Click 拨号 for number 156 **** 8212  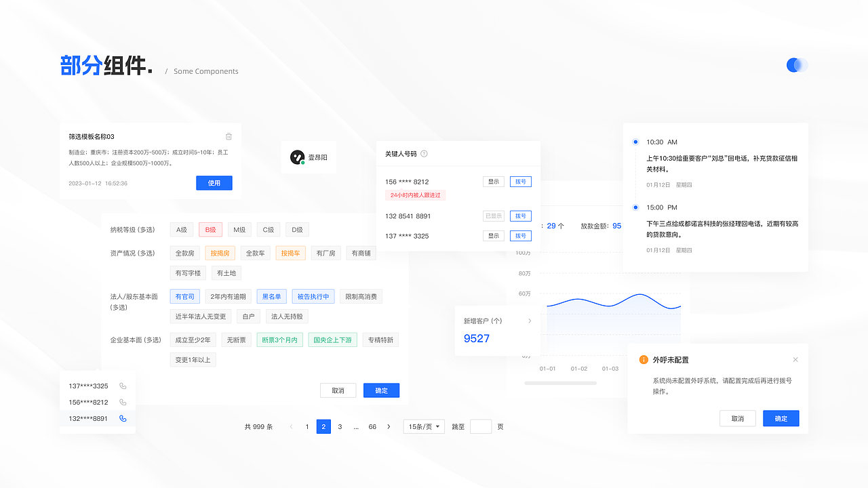[x=521, y=182]
